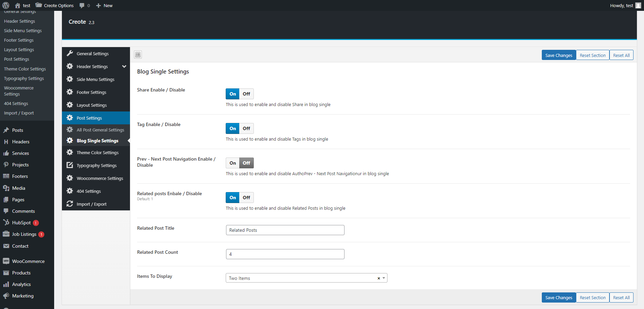644x309 pixels.
Task: Click the Related Post Count field
Action: (285, 254)
